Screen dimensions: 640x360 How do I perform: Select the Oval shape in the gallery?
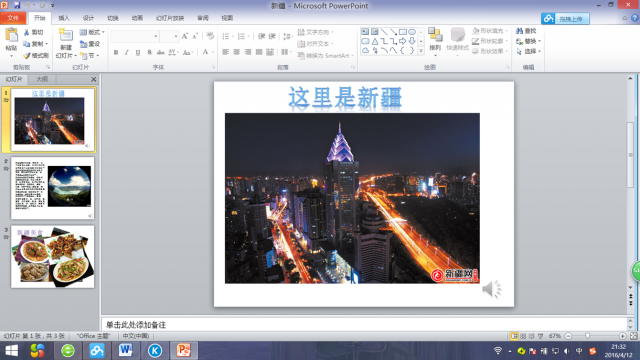pos(412,32)
